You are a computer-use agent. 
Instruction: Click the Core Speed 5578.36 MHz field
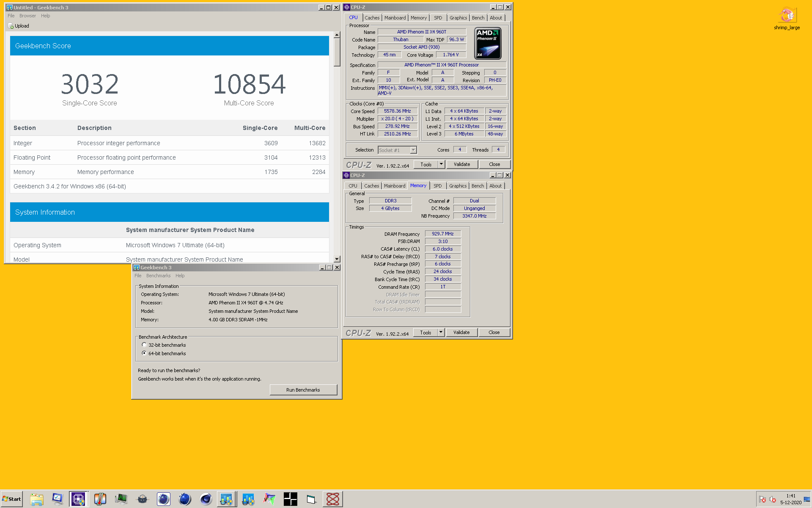point(398,111)
